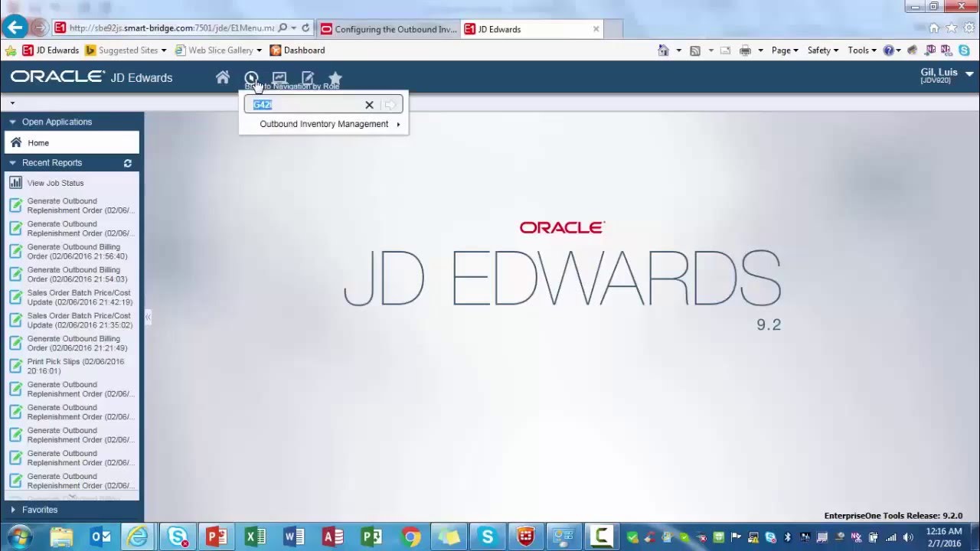Open the small dropdown arrow below Oracle logo
Screen dimensions: 980x551
pos(12,103)
